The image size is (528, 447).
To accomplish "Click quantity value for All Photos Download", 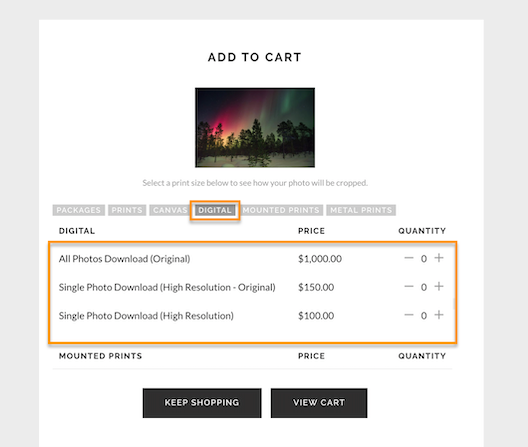I will 424,259.
